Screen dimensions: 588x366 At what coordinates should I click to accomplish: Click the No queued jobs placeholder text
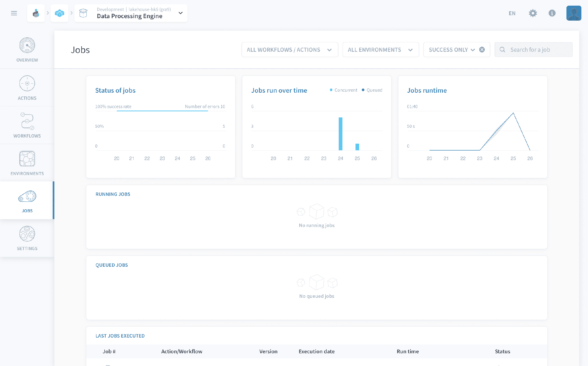coord(317,296)
